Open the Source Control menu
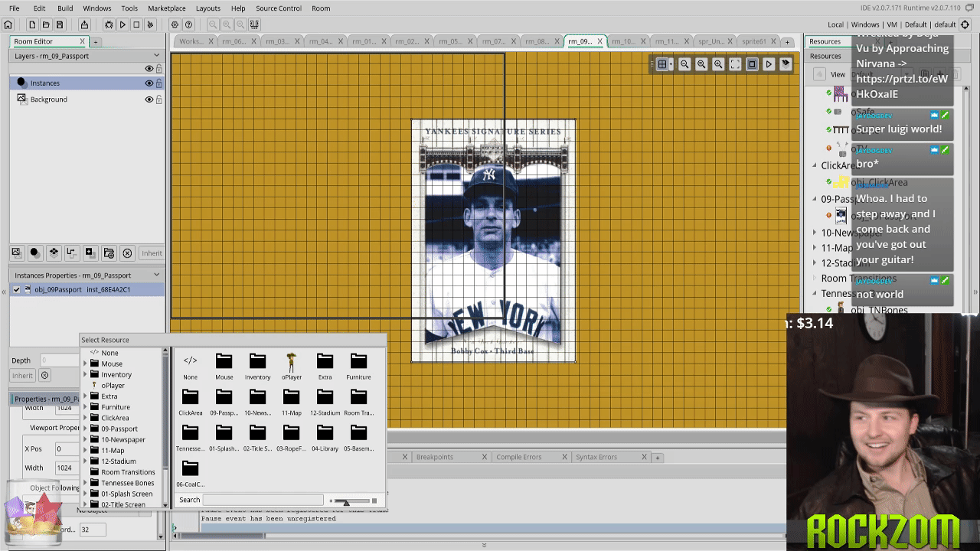This screenshot has width=980, height=551. 279,8
